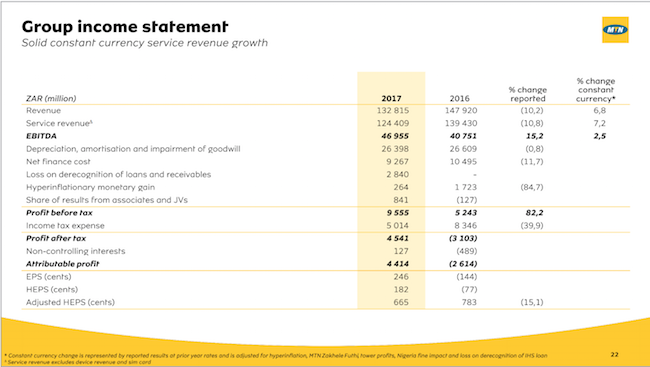
Task: Click 'Share of results from associates and JVs'
Action: point(107,200)
